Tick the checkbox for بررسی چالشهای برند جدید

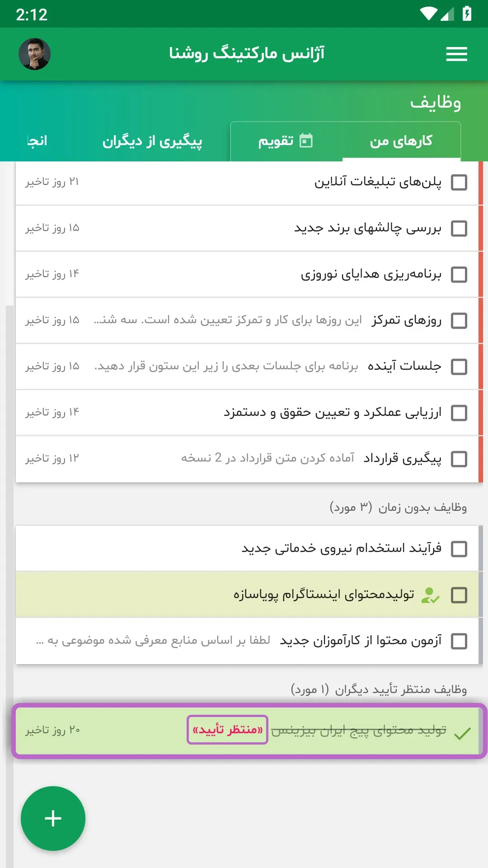[x=459, y=228]
